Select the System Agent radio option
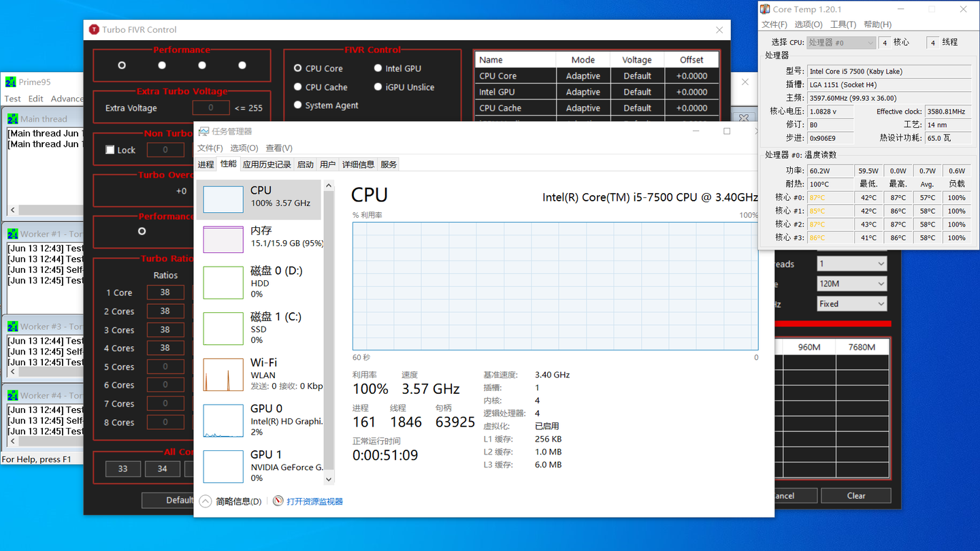The height and width of the screenshot is (551, 980). point(297,105)
